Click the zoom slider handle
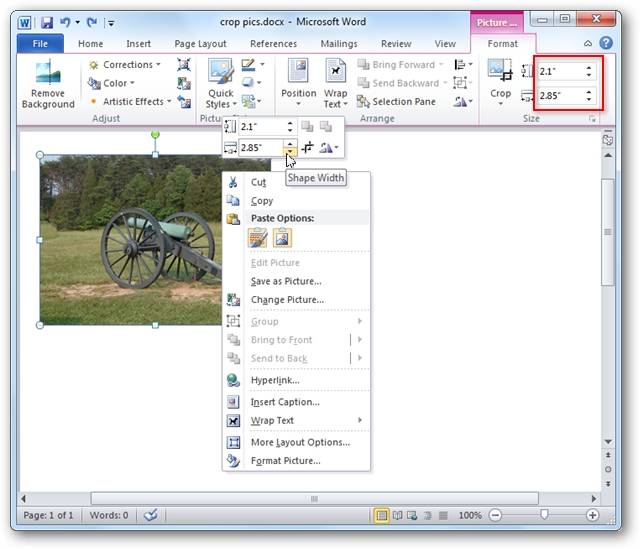The image size is (640, 549). click(544, 514)
